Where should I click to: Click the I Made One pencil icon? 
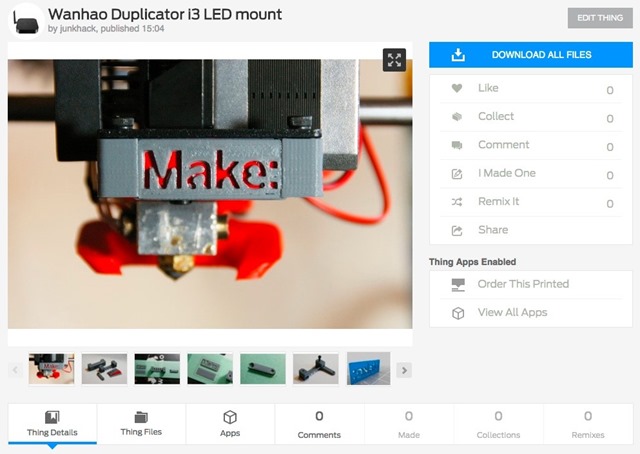point(457,174)
